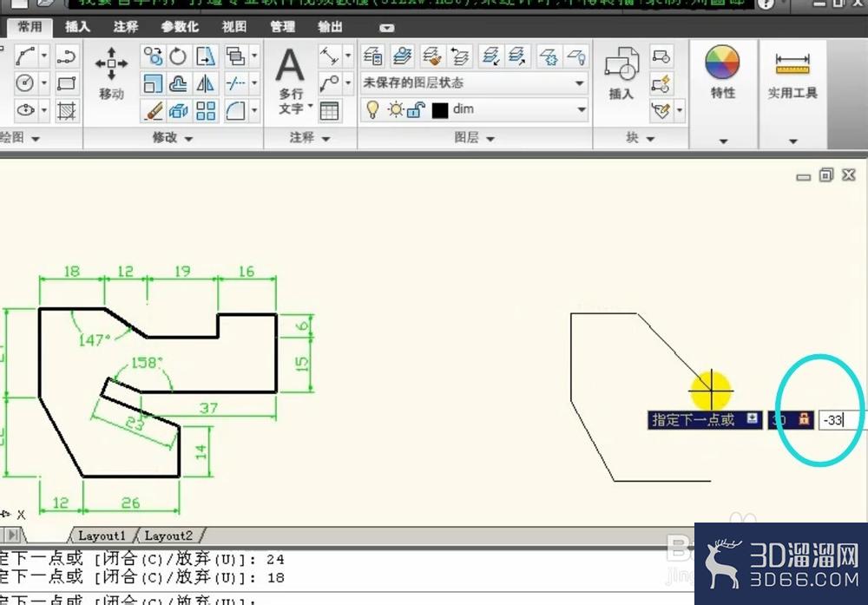Select the Mirror tool icon

[x=206, y=83]
